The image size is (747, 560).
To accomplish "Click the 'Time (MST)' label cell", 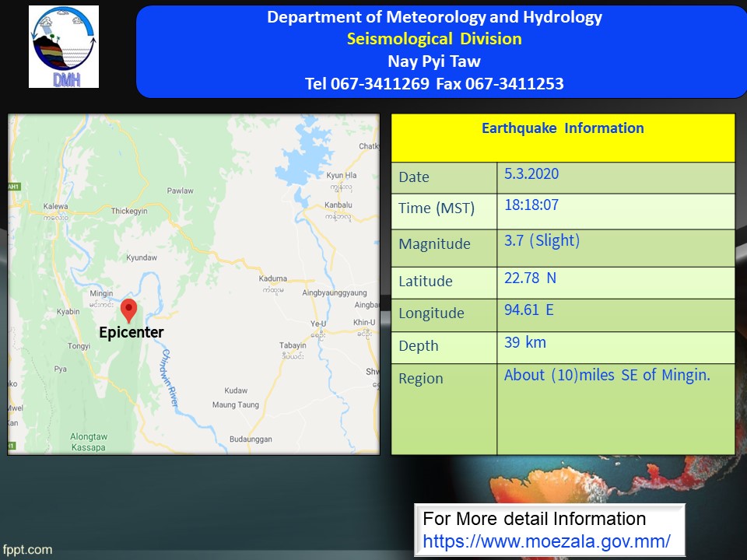I will tap(444, 212).
